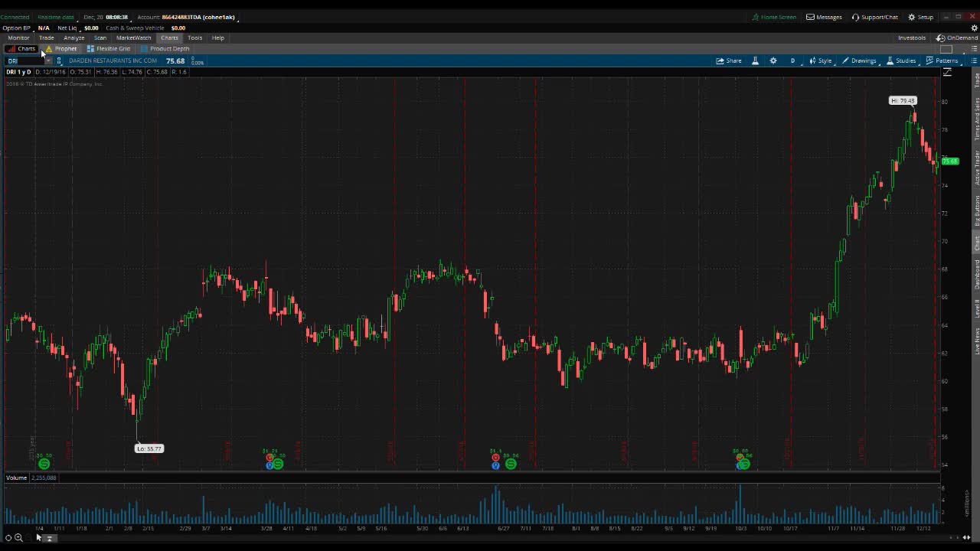This screenshot has height=551, width=980.
Task: Click list icon above chart toolbar
Action: coord(974,49)
